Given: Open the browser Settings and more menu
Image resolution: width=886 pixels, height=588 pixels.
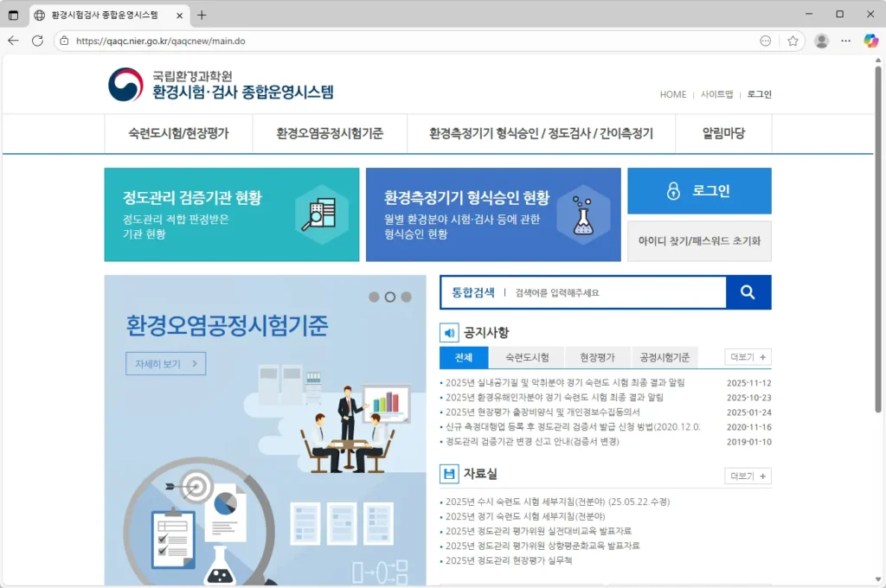Looking at the screenshot, I should pyautogui.click(x=846, y=41).
